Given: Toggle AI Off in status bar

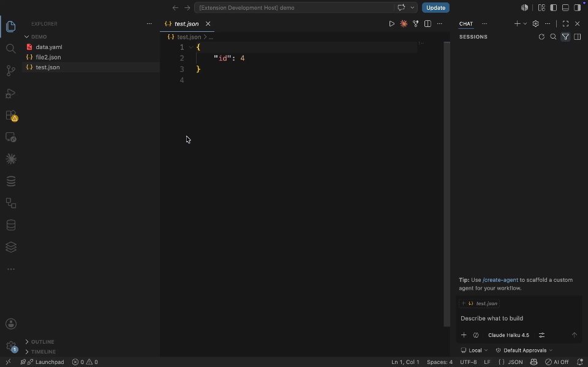Looking at the screenshot, I should pos(557,362).
